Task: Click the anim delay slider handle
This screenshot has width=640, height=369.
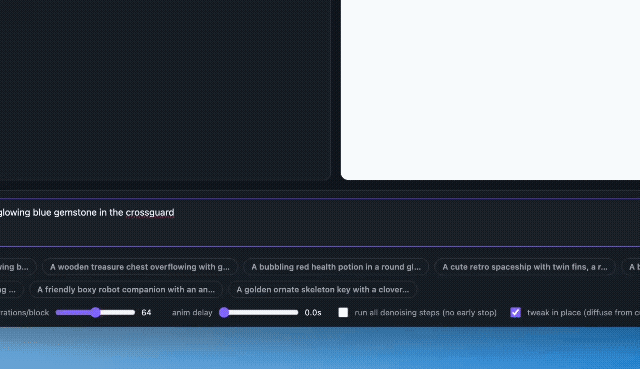Action: click(224, 313)
